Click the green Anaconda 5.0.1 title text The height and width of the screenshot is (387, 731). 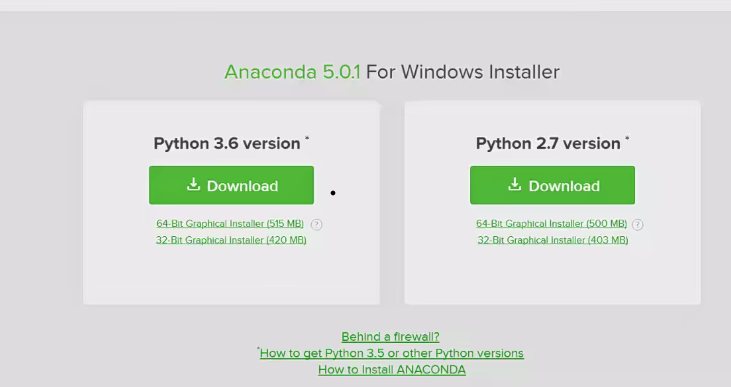(292, 72)
